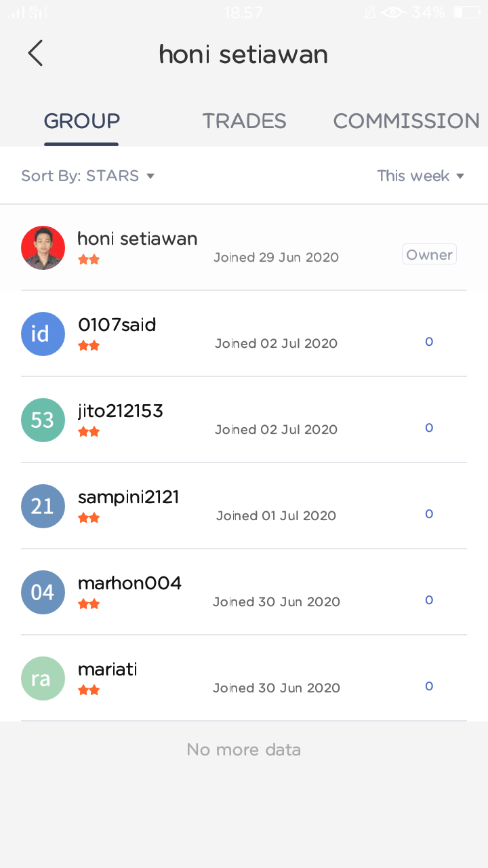Tap the '04' avatar for marhon004
The width and height of the screenshot is (488, 868).
click(43, 592)
